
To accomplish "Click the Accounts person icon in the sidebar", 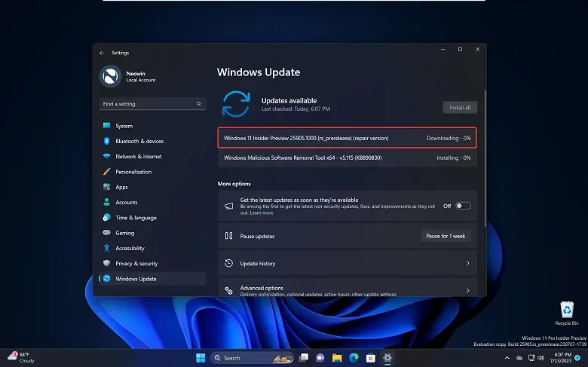I will click(106, 202).
